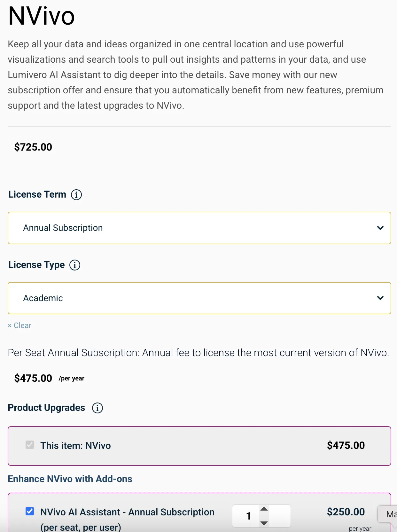
Task: Decrease AI Assistant quantity with down arrow
Action: click(264, 523)
